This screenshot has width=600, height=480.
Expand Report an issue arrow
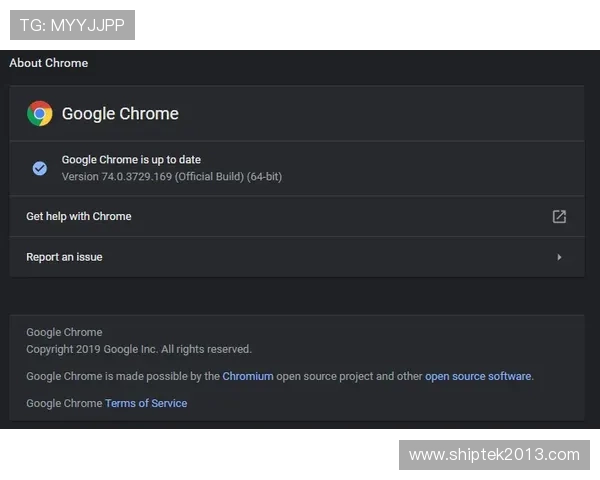tap(559, 257)
